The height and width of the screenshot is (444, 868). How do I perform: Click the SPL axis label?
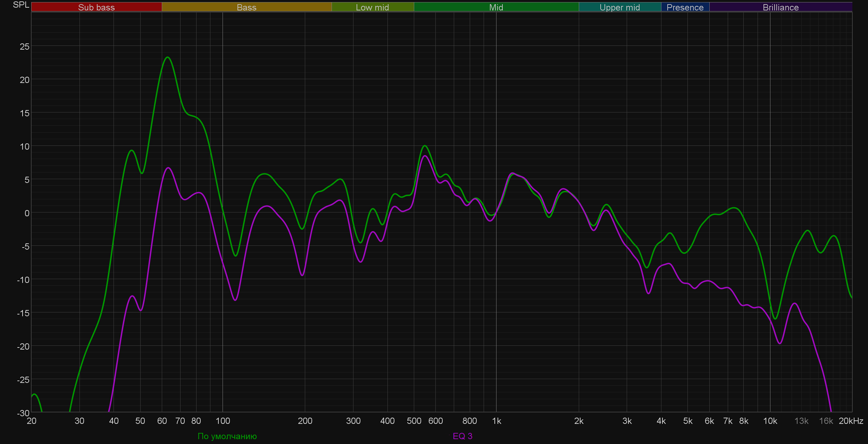pos(21,5)
